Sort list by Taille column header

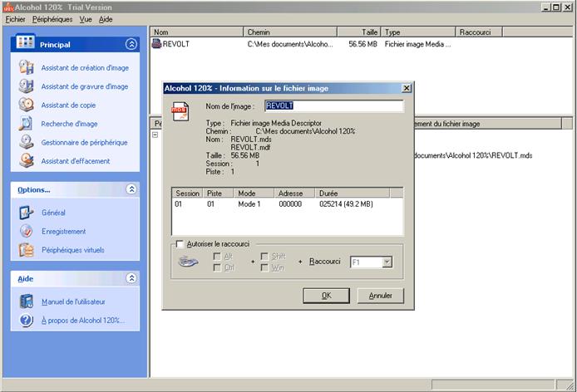359,32
